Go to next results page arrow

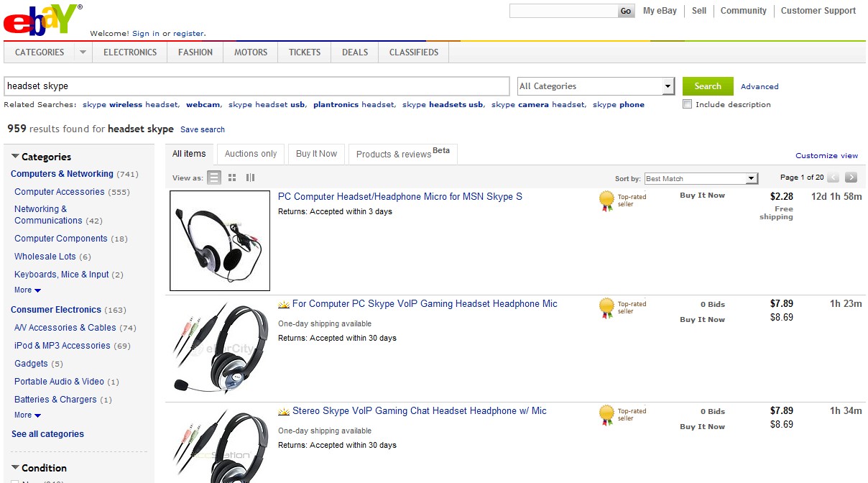(x=851, y=178)
